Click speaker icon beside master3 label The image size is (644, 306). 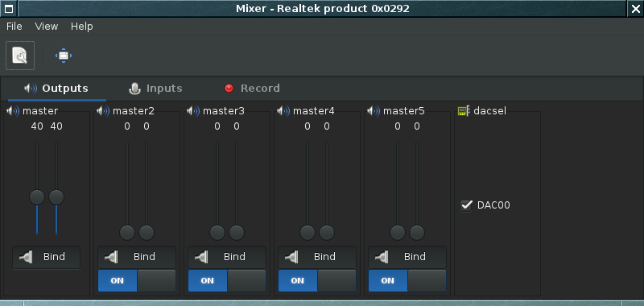click(193, 111)
